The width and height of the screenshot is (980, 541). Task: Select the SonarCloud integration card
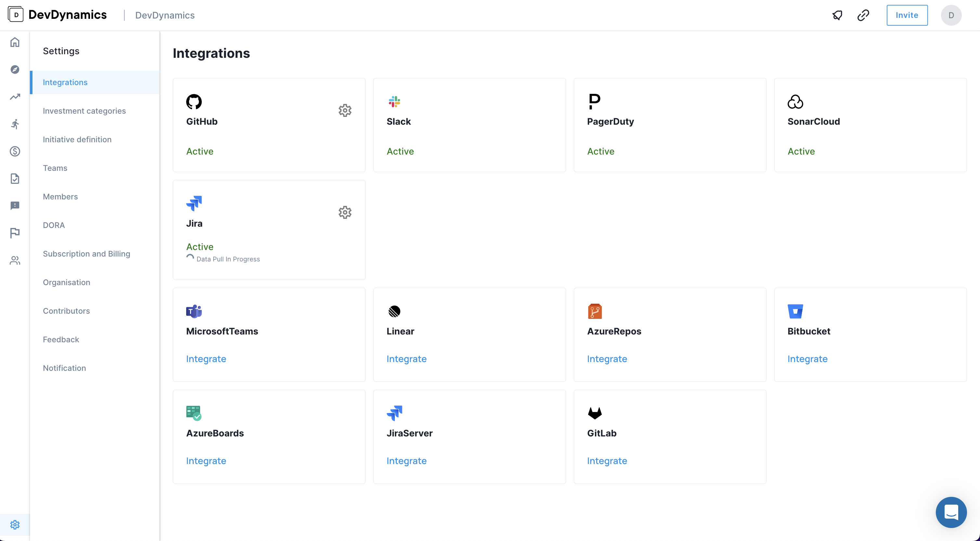tap(870, 125)
